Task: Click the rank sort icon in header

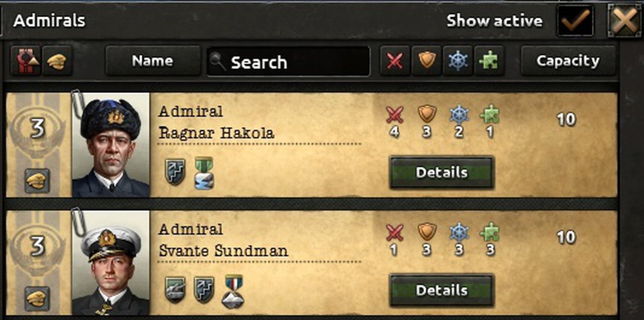Action: 25,61
